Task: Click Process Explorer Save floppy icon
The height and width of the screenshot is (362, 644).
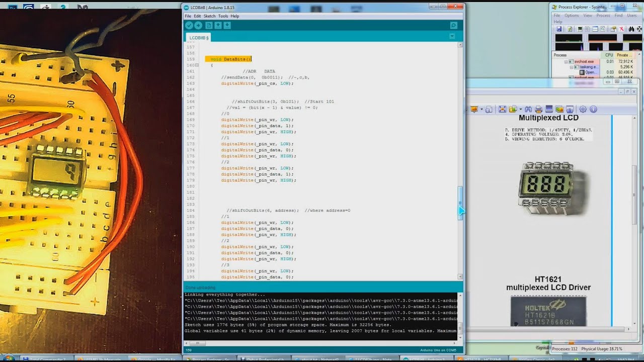Action: pos(559,29)
